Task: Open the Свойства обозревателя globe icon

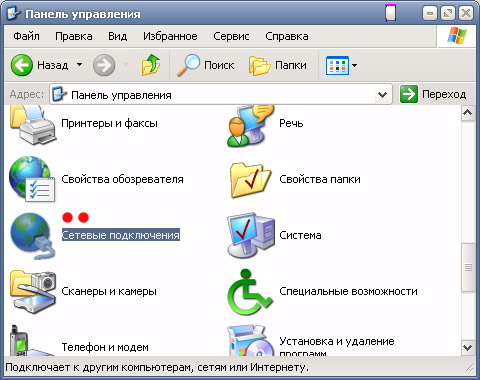Action: [32, 179]
